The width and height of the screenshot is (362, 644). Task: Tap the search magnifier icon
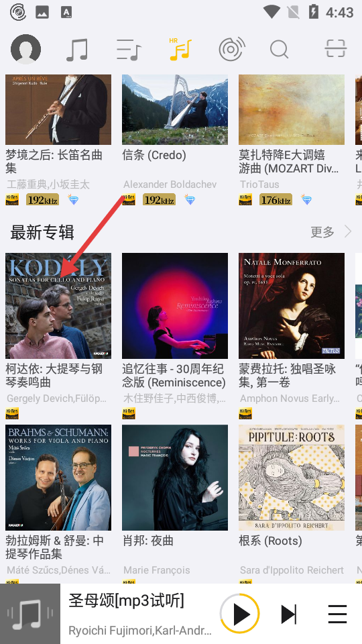click(x=279, y=50)
